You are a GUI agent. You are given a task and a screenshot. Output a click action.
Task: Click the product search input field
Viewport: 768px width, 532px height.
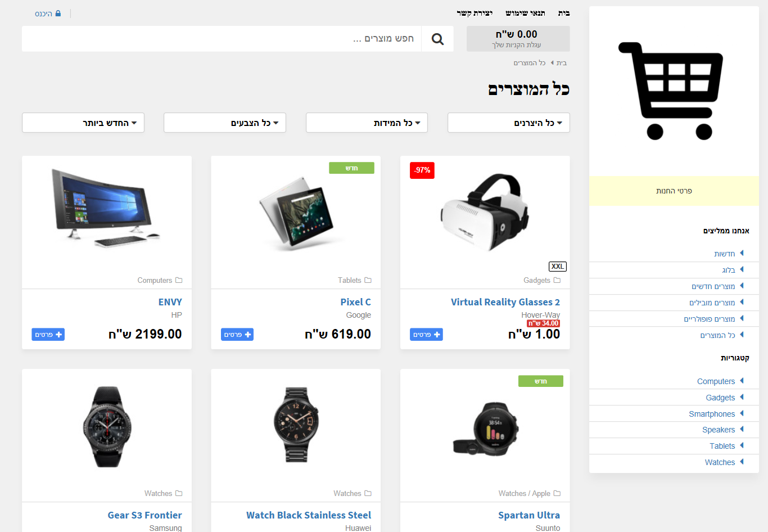(x=222, y=39)
